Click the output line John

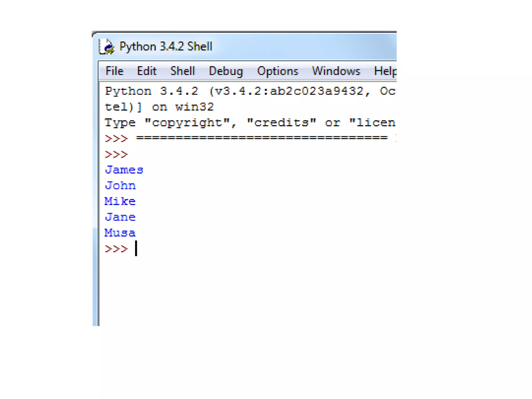[120, 186]
